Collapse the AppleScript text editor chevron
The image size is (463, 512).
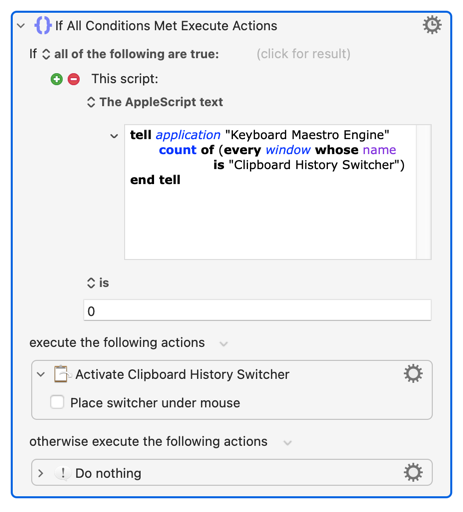[114, 136]
